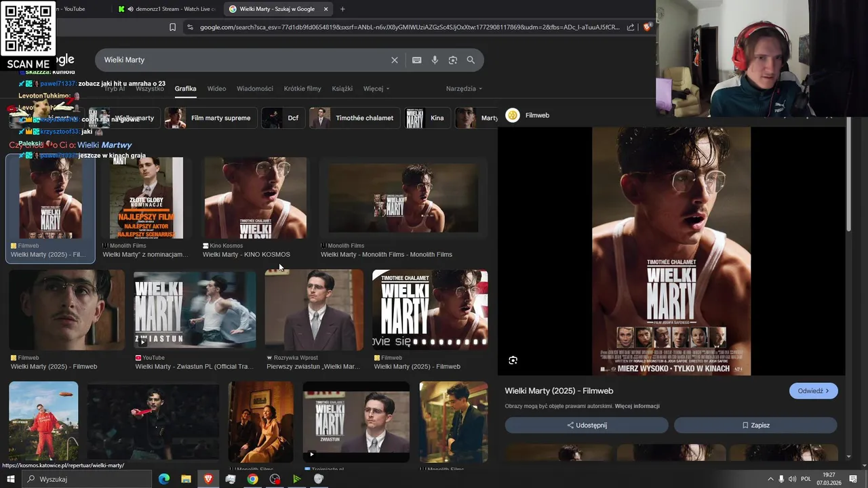Open Wielki Martwy suggested search link

click(104, 145)
